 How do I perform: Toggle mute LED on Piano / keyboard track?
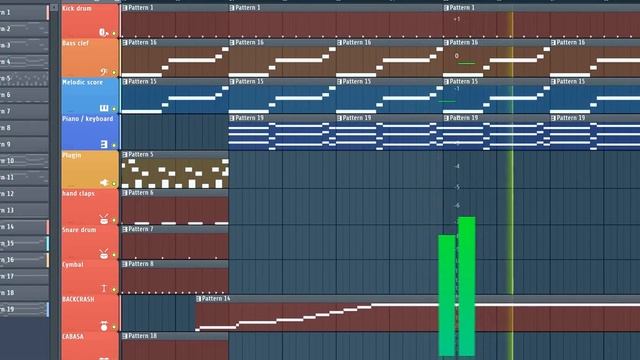pyautogui.click(x=114, y=145)
